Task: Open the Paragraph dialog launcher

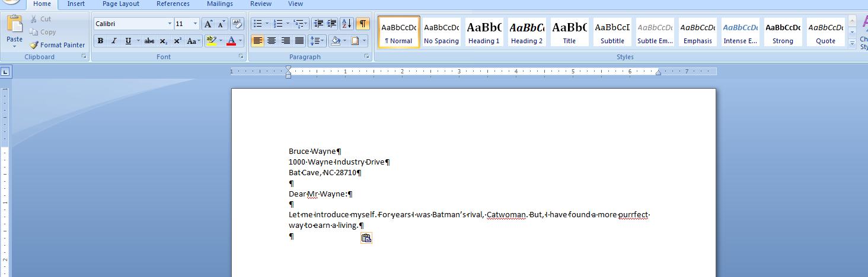Action: [368, 57]
